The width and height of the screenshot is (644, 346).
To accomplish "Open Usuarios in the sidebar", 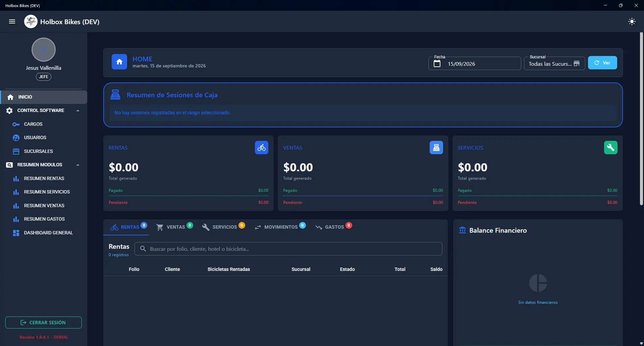I will (44, 137).
